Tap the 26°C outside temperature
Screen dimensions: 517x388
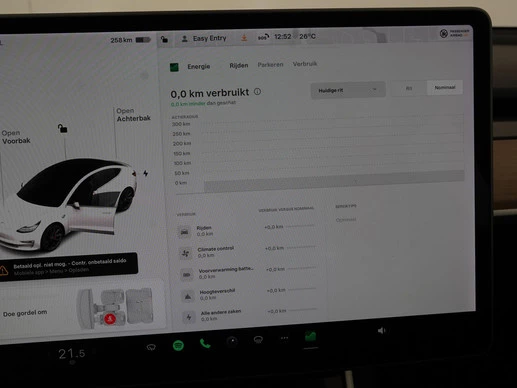coord(307,36)
